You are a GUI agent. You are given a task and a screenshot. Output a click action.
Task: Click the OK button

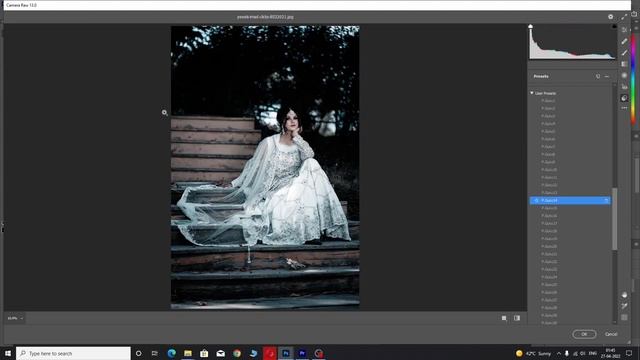pos(584,334)
